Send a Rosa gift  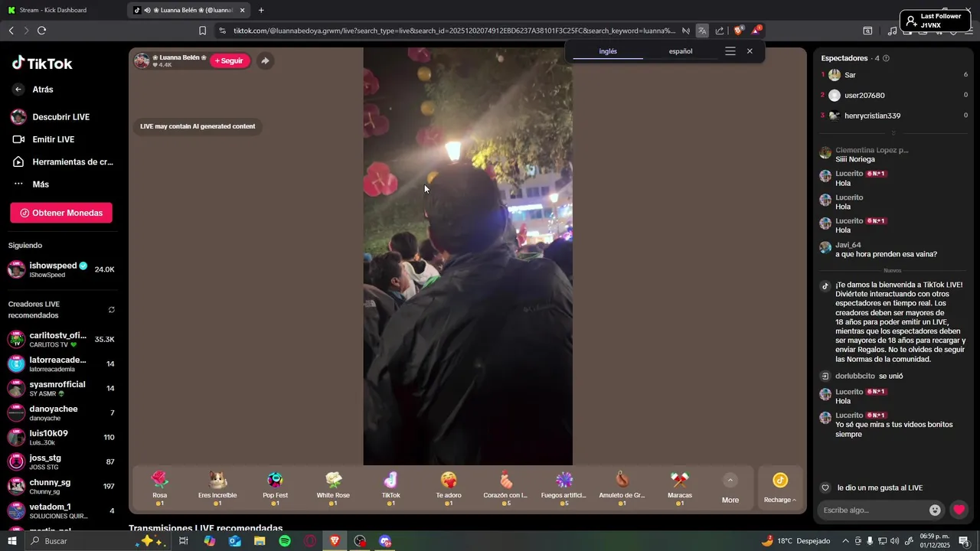click(x=159, y=488)
